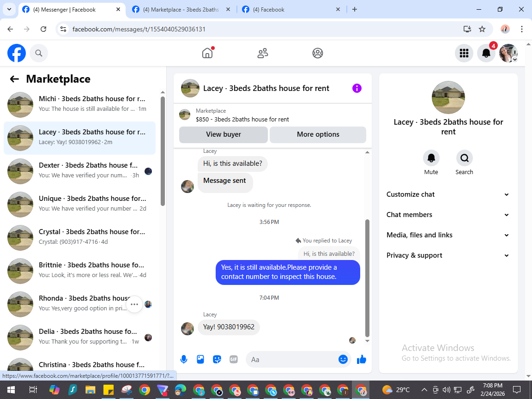Open the Groups icon in top navigation

[x=318, y=53]
